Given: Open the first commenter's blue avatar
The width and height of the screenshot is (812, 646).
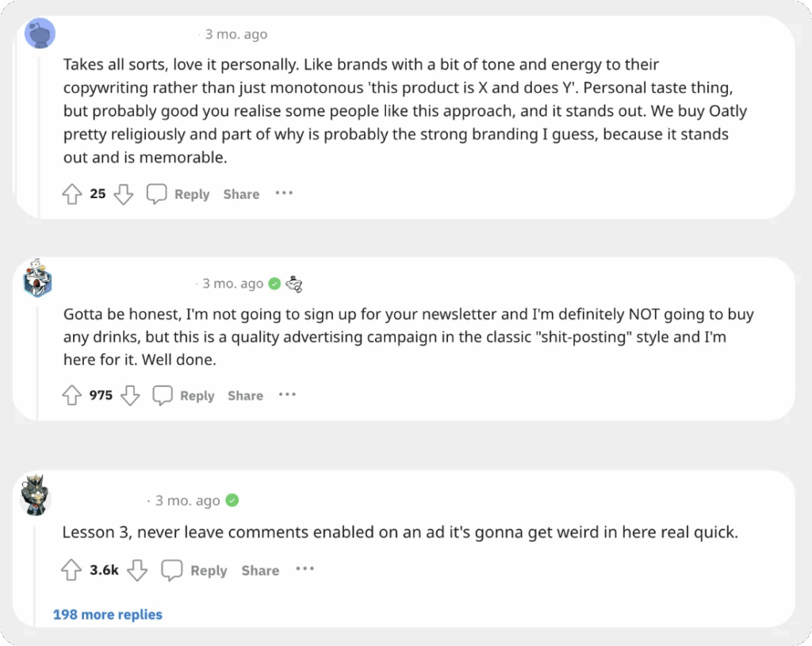Looking at the screenshot, I should (40, 34).
